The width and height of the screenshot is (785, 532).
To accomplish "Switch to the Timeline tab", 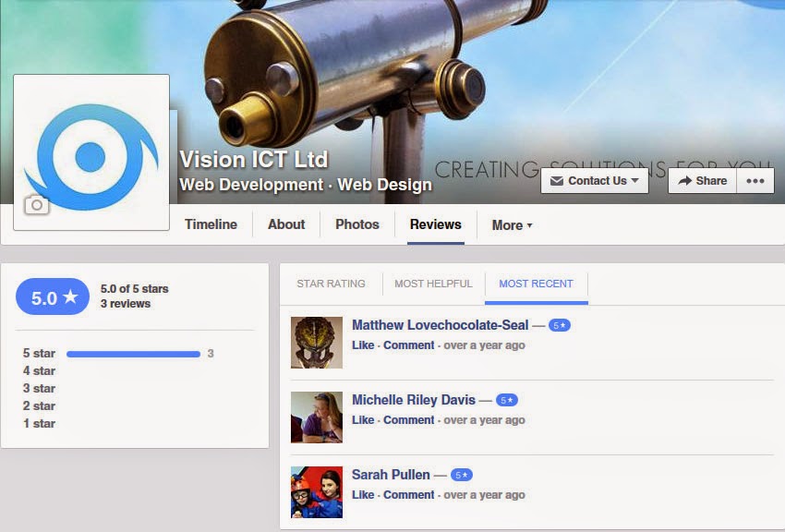I will (x=211, y=224).
